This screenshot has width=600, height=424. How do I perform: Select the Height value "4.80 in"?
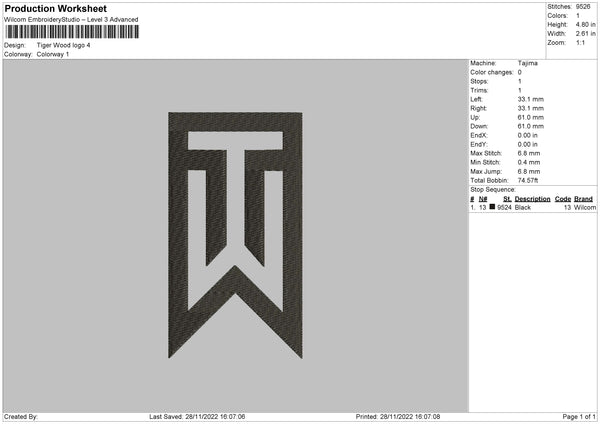tap(585, 24)
